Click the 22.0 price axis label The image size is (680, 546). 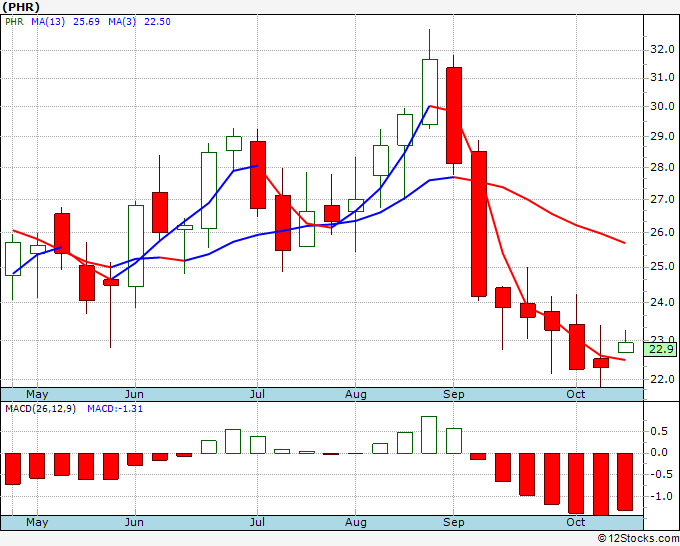click(x=662, y=379)
